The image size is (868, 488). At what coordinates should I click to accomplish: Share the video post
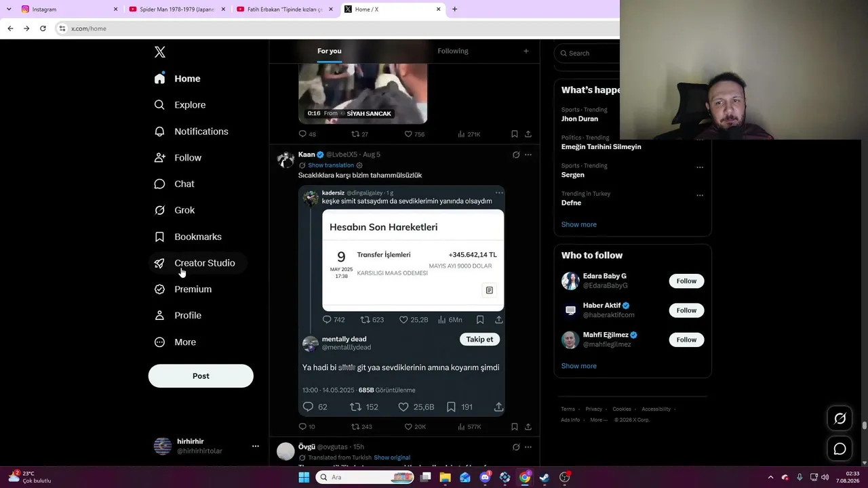coord(528,134)
